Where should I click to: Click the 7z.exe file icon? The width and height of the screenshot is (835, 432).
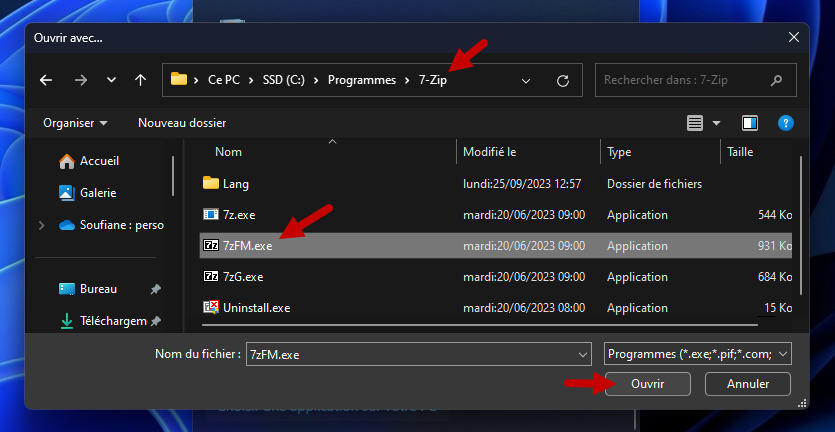(211, 215)
